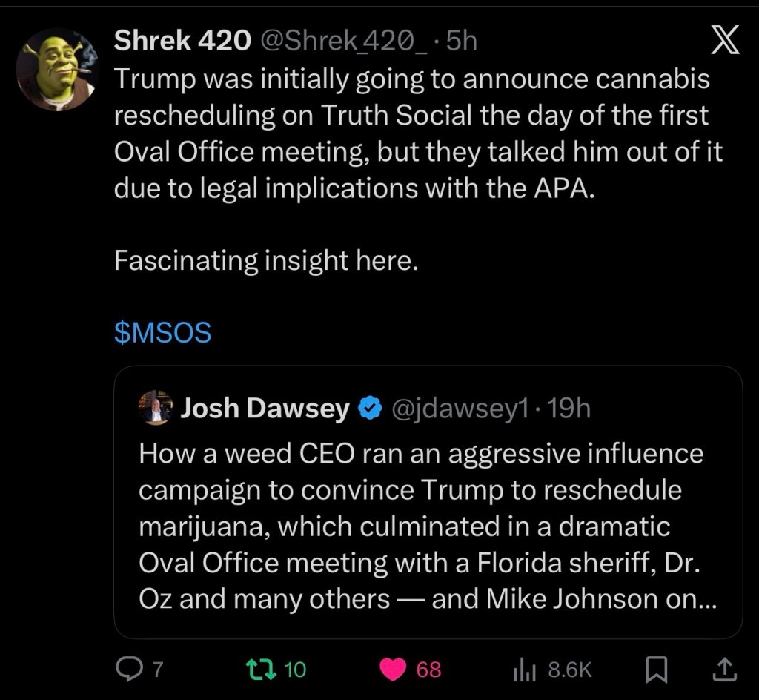Click the 19h timestamp on quoted post
The height and width of the screenshot is (700, 759).
(x=568, y=408)
